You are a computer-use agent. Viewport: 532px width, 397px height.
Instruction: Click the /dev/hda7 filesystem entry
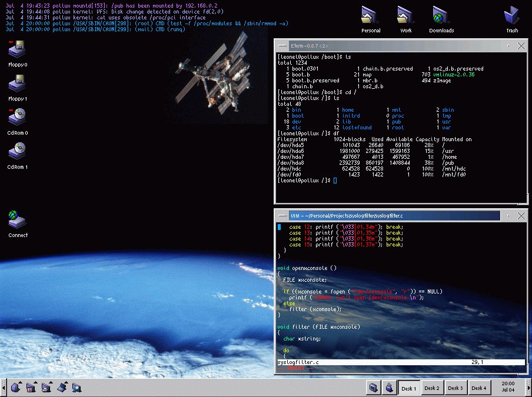[x=291, y=157]
